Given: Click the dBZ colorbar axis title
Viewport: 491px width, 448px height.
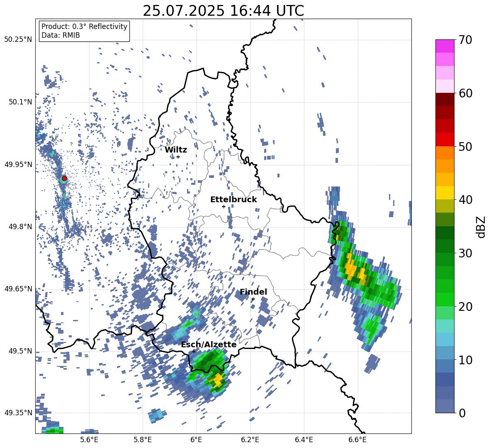Looking at the screenshot, I should (481, 227).
